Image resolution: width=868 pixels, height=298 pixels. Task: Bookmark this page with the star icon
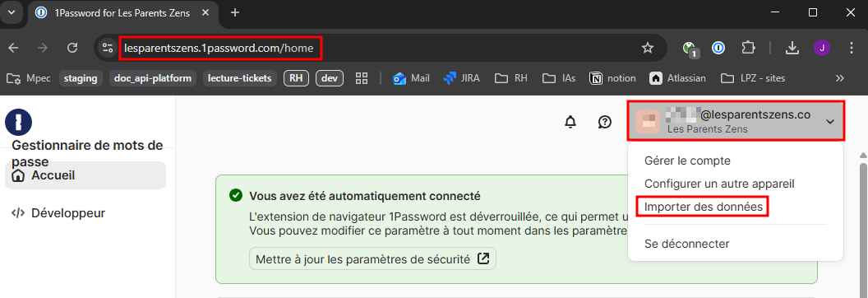(647, 49)
